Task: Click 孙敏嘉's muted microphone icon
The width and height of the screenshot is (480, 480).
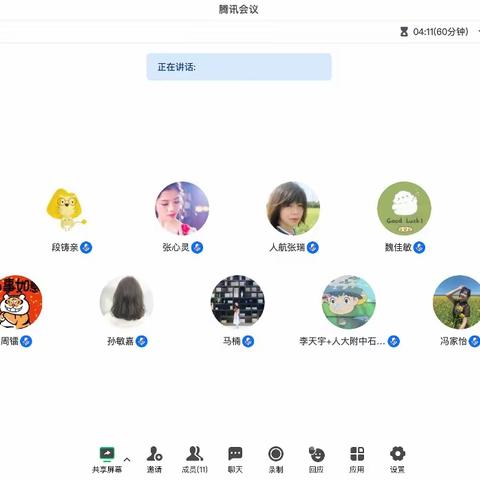Action: point(142,341)
